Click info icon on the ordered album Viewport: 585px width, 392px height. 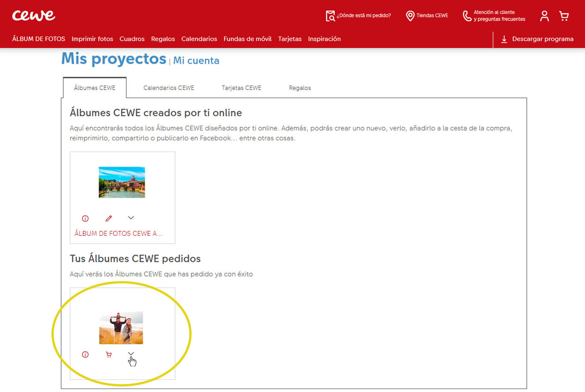(85, 354)
